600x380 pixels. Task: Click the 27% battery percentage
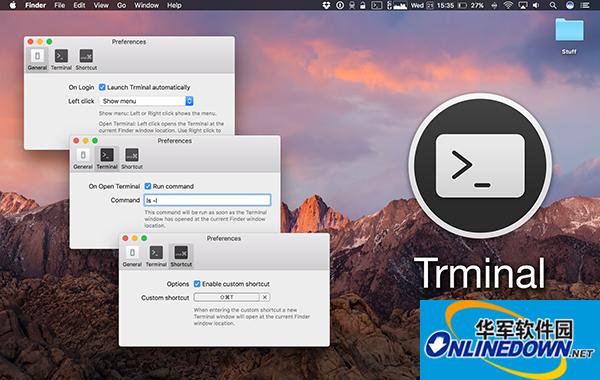pyautogui.click(x=478, y=5)
